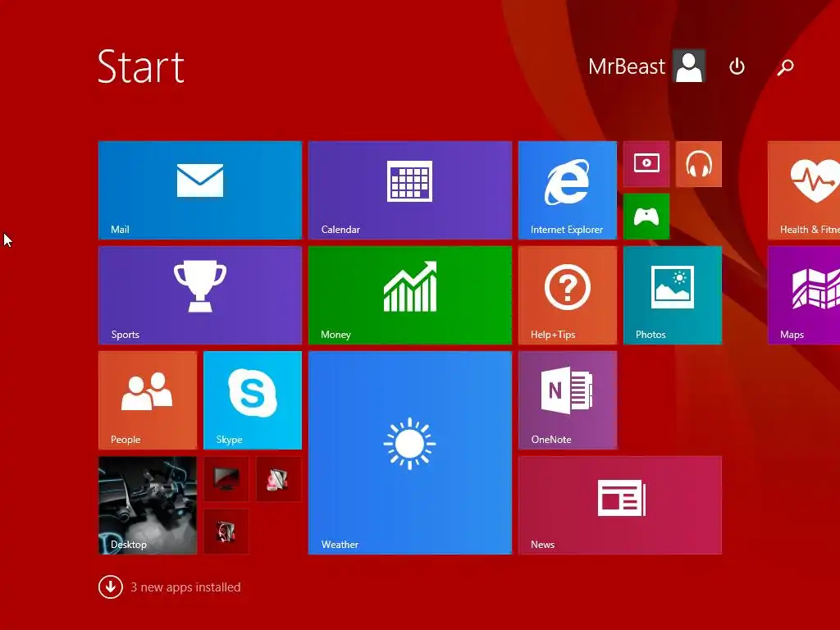Open the small monitor icon tile
840x630 pixels.
226,479
